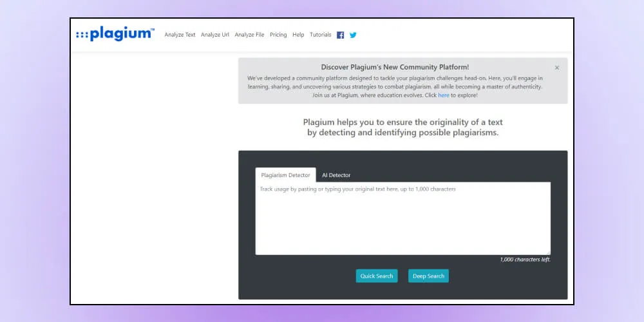
Task: Open the Plagium Facebook page icon
Action: [x=340, y=35]
